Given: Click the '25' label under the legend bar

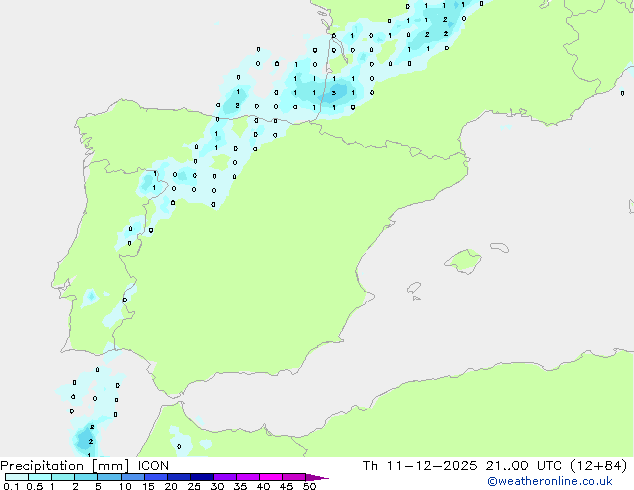Looking at the screenshot, I should coord(194,486).
